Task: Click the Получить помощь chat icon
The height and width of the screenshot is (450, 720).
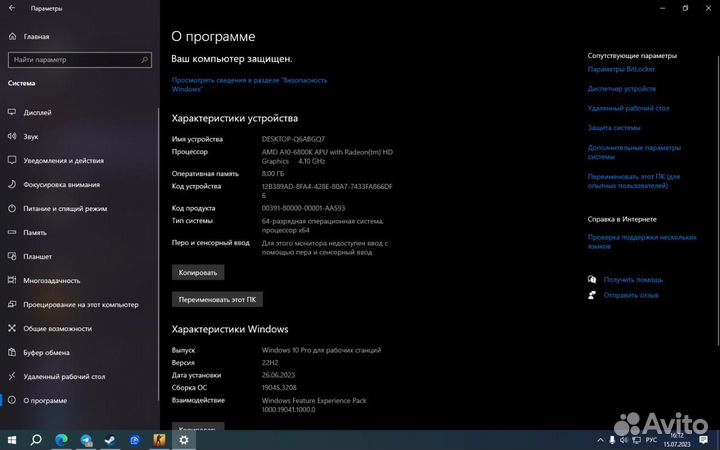Action: pyautogui.click(x=592, y=279)
